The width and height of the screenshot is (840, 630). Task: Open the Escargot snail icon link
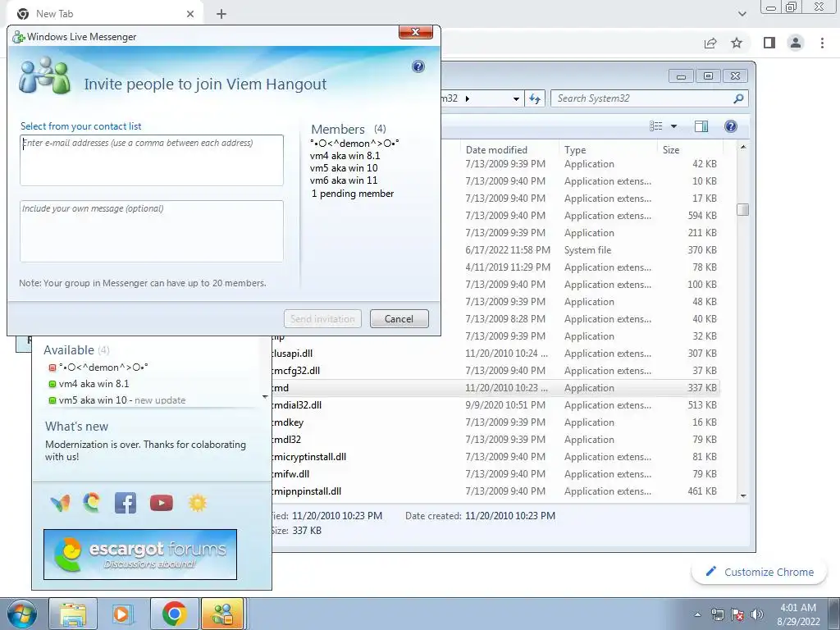[x=92, y=503]
